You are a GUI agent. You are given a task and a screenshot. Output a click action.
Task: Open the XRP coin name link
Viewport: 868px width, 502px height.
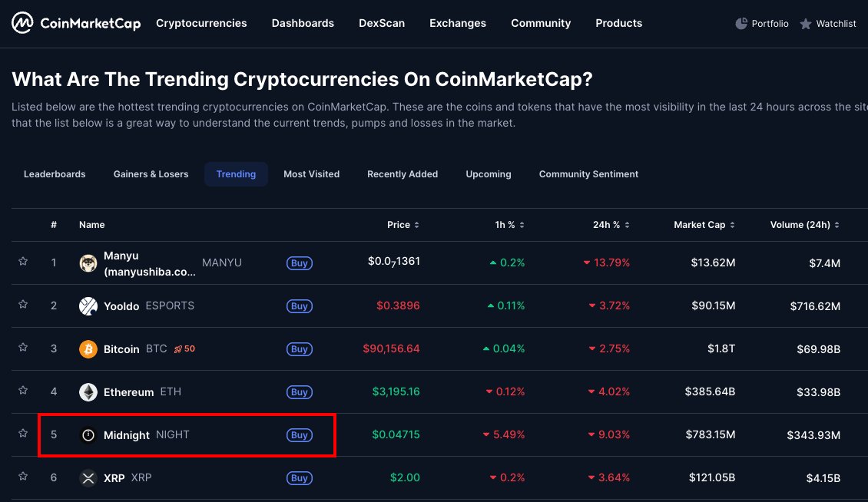point(114,478)
